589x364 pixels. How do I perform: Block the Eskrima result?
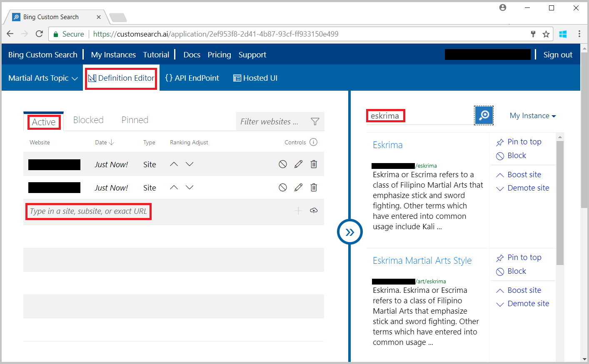click(511, 156)
